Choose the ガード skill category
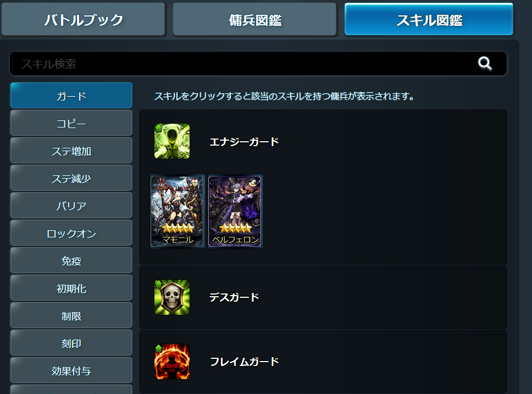 tap(71, 96)
